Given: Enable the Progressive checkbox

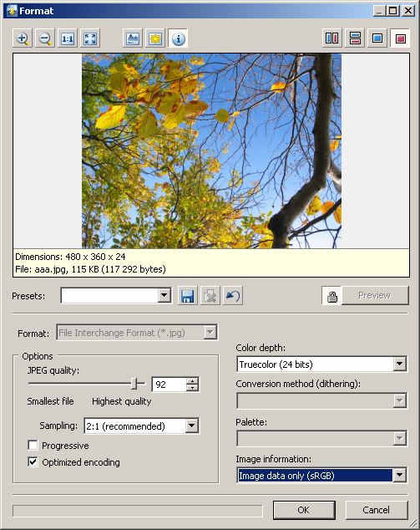Looking at the screenshot, I should (33, 446).
